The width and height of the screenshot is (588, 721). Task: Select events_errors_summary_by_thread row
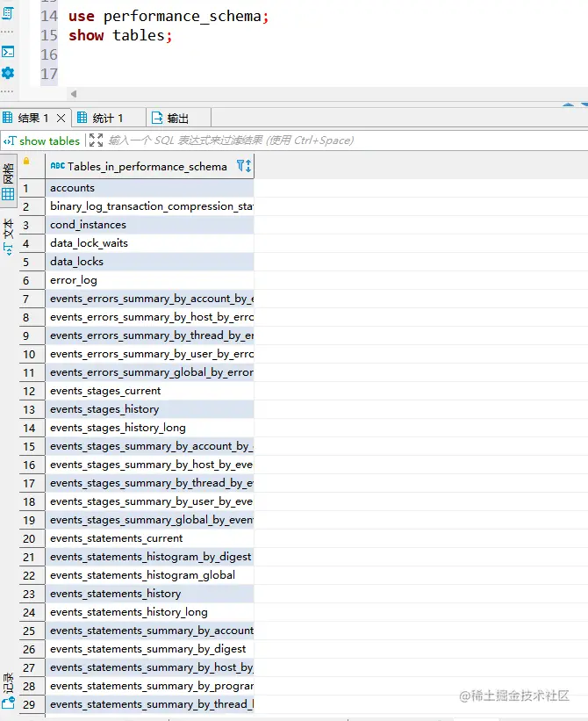coord(149,335)
